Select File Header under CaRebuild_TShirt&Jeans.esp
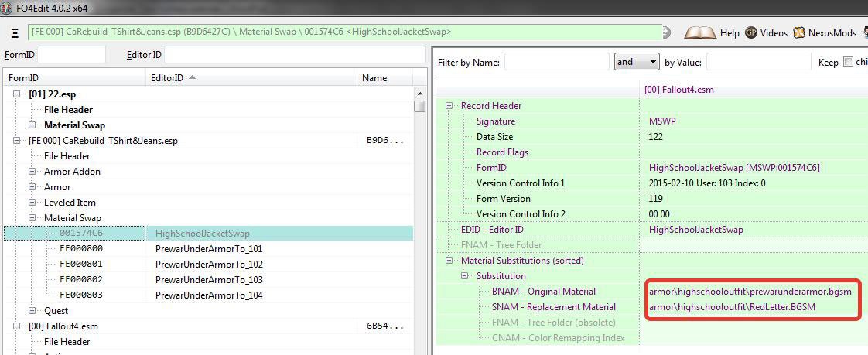Screen dimensions: 868x355 (67, 156)
